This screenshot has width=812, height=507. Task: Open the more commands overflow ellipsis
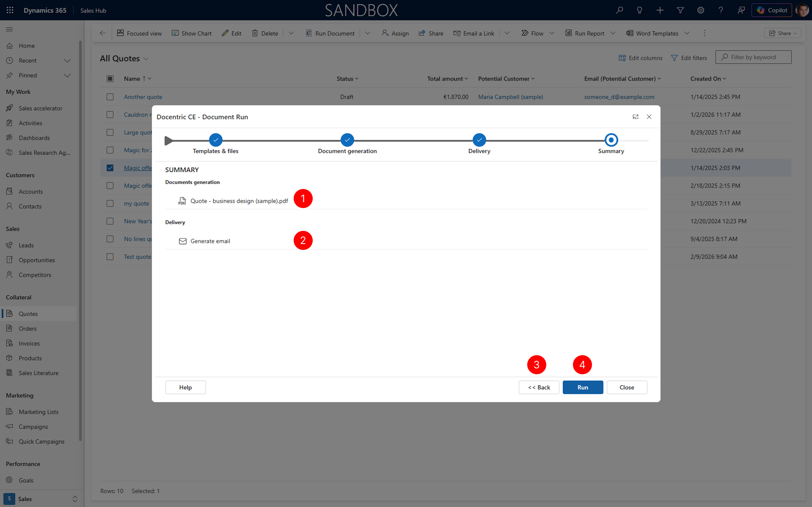(705, 33)
